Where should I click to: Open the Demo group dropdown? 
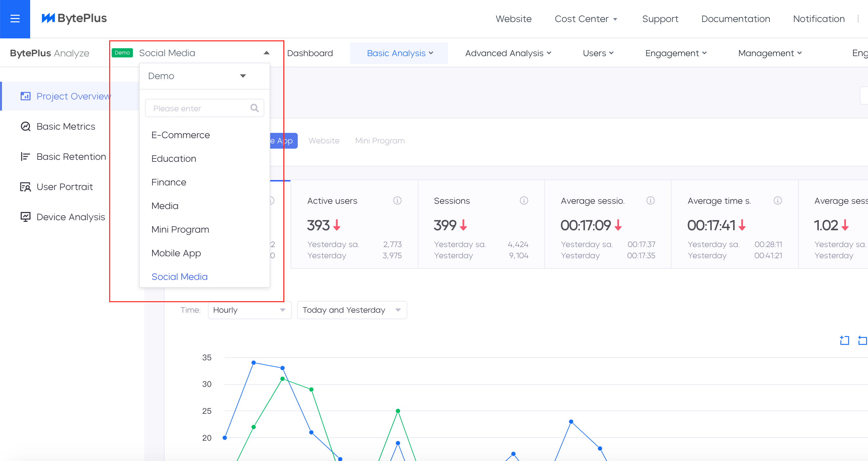[x=204, y=76]
